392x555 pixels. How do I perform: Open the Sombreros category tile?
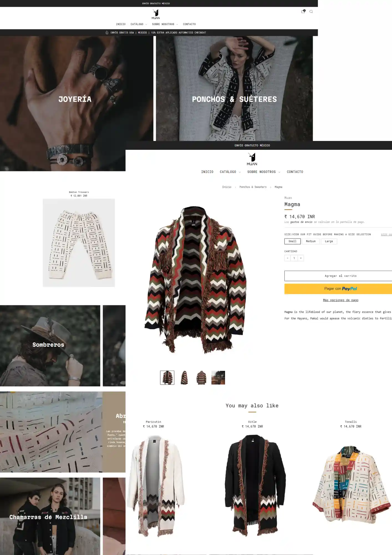50,346
